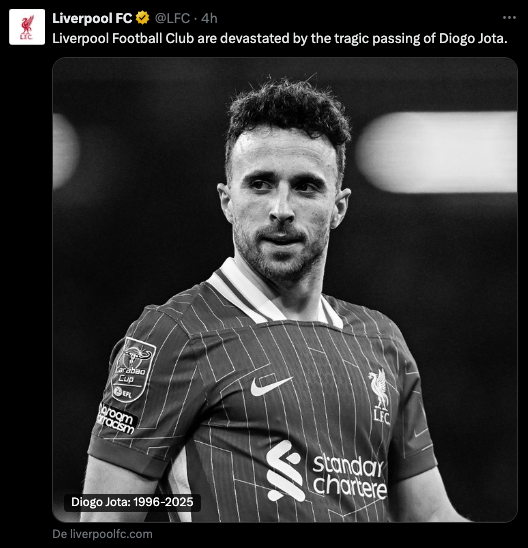This screenshot has width=528, height=548.
Task: Click the Diogo Jota: 1996-2025 caption label
Action: tap(132, 502)
